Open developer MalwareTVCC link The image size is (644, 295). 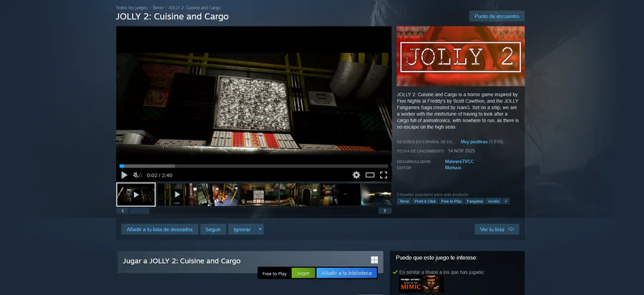(x=459, y=162)
